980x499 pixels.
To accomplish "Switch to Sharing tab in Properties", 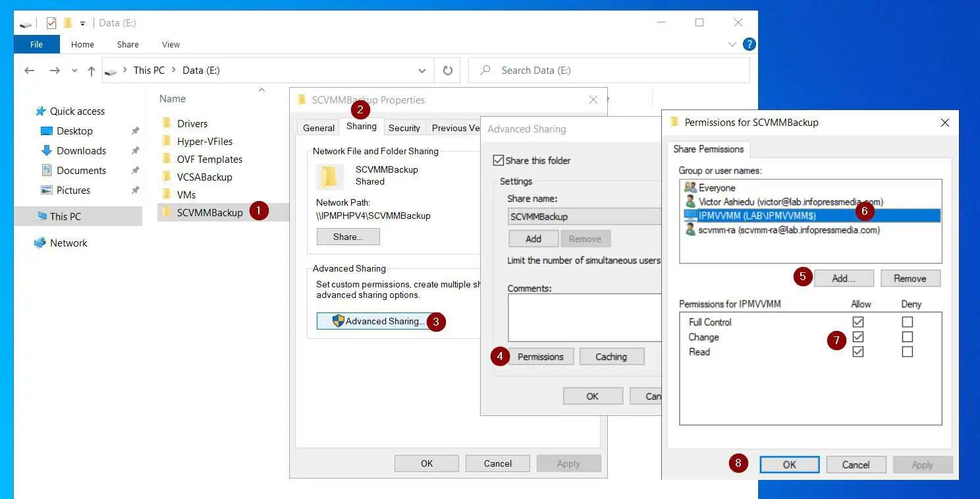I will pyautogui.click(x=362, y=127).
